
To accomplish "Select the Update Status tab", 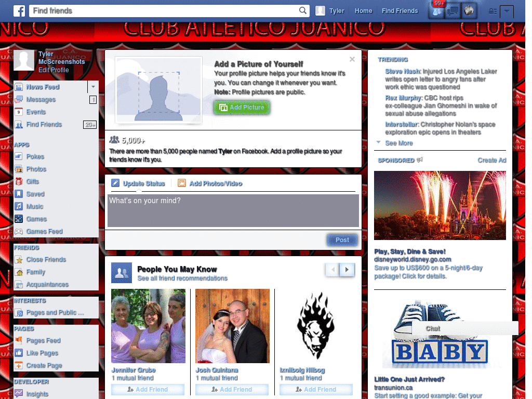I will (138, 183).
